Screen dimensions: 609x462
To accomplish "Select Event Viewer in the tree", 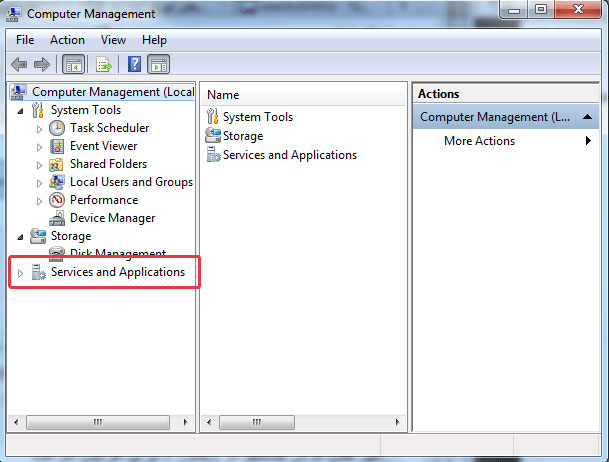I will click(x=103, y=146).
